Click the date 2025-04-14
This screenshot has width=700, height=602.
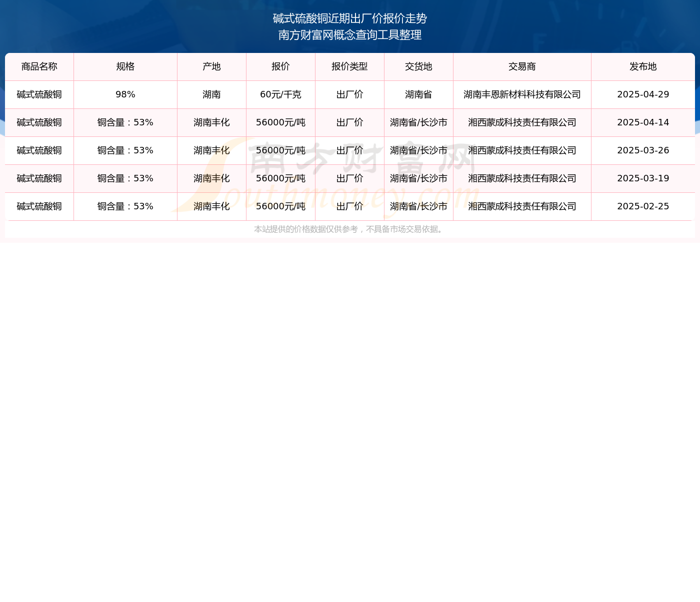pyautogui.click(x=643, y=122)
